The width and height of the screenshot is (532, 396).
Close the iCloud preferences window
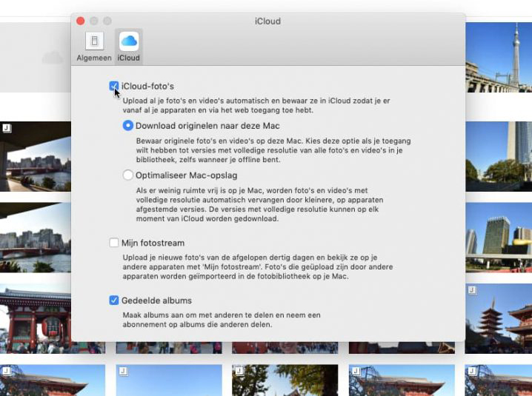[81, 21]
